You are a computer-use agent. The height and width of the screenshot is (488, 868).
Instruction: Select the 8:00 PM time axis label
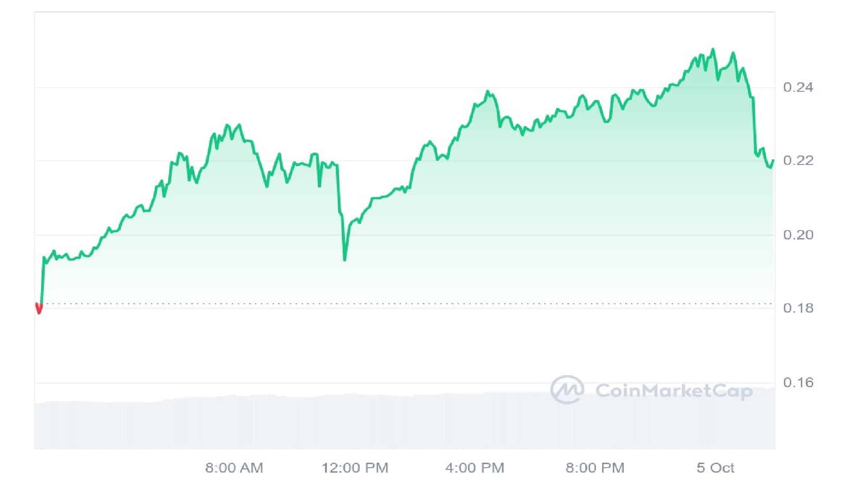pyautogui.click(x=595, y=468)
